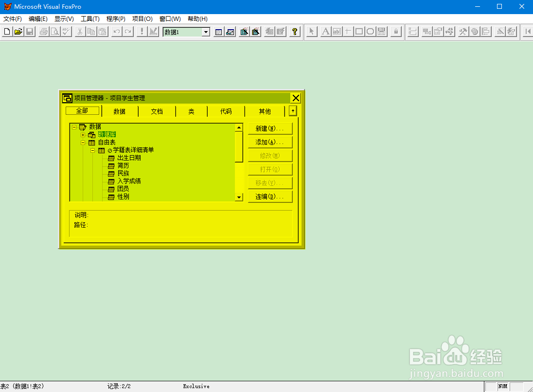
Task: Click the Open folder toolbar icon
Action: pyautogui.click(x=18, y=32)
